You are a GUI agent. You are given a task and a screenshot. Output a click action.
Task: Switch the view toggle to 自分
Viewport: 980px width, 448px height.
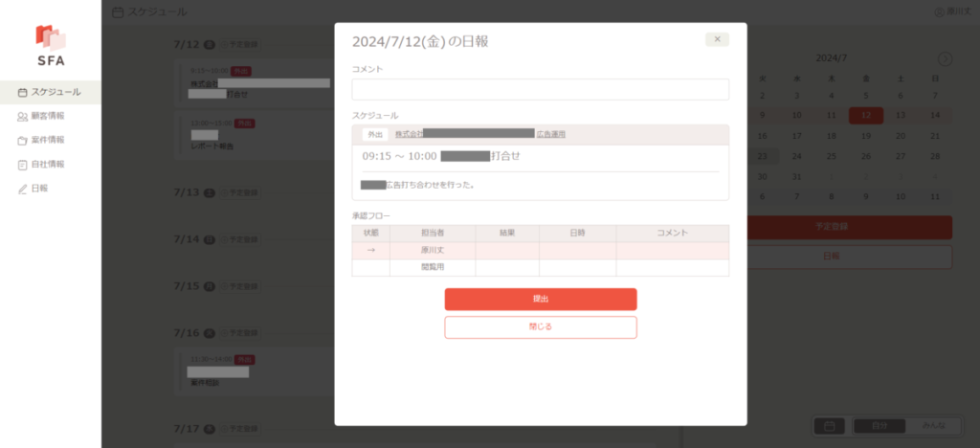click(x=878, y=425)
